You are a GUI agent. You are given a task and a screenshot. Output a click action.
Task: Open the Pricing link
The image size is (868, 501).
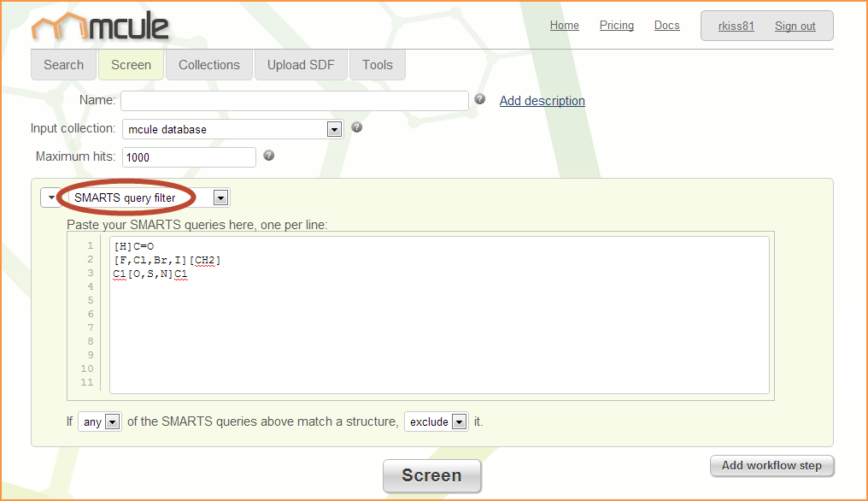pyautogui.click(x=617, y=26)
